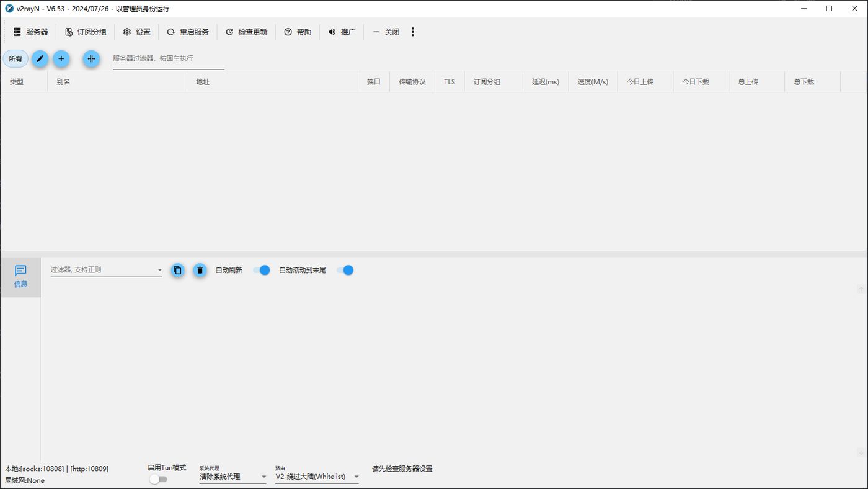Click the 总下载 column header
This screenshot has height=489, width=868.
[x=813, y=82]
